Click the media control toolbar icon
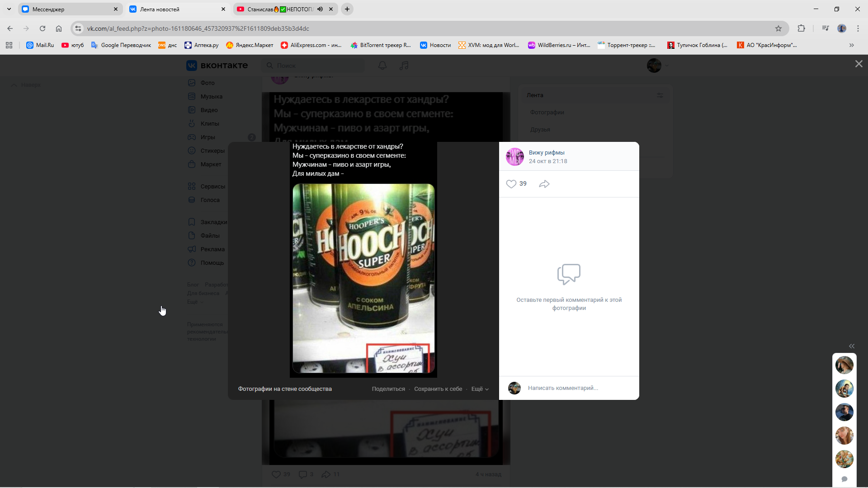The width and height of the screenshot is (868, 488). point(825,28)
